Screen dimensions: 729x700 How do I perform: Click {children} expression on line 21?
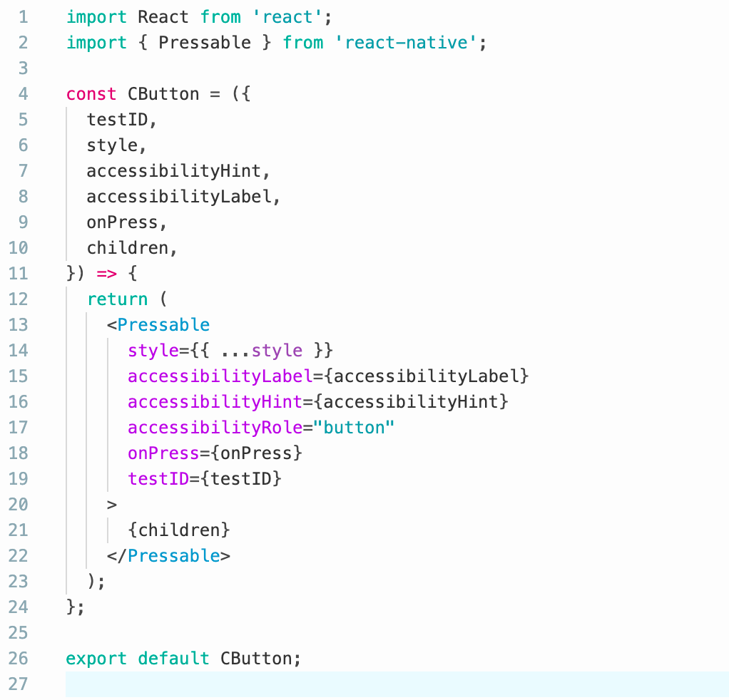click(179, 530)
